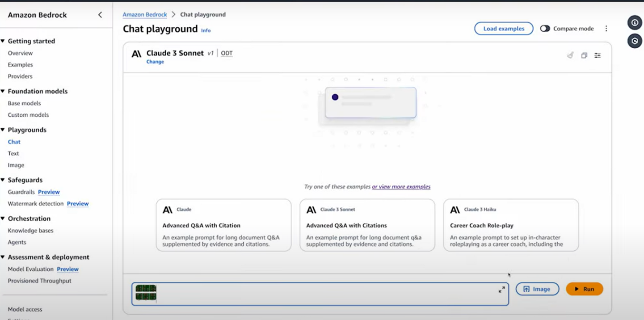This screenshot has height=320, width=644.
Task: Click the Amazon Bedrock sidebar title
Action: pyautogui.click(x=37, y=15)
